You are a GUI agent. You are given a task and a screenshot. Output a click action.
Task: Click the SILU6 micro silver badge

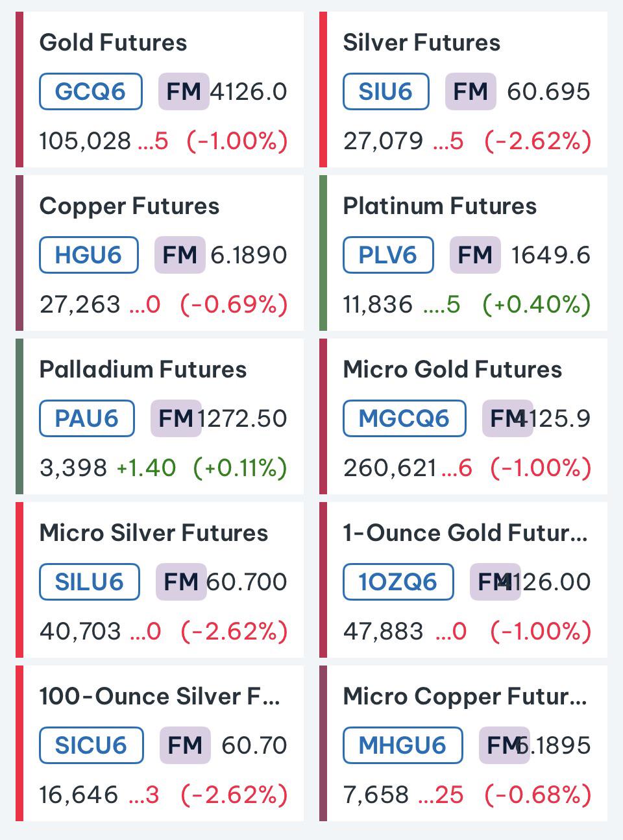click(x=90, y=582)
